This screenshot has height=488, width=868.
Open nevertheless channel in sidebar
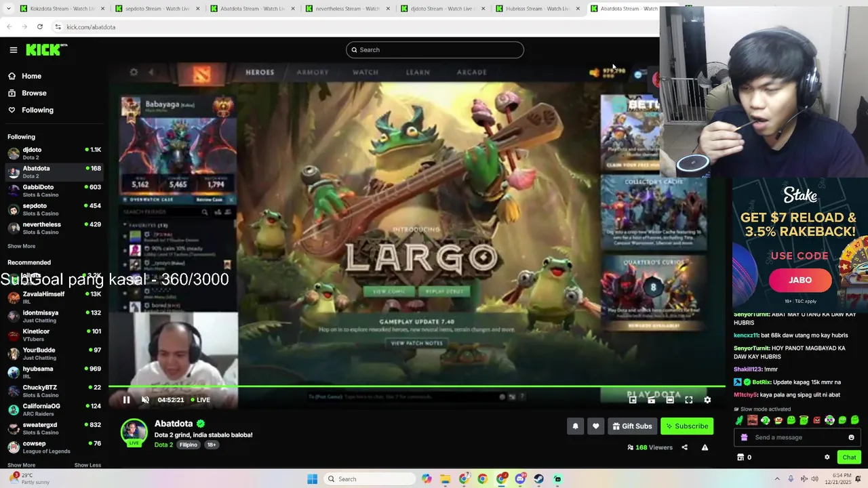(x=54, y=228)
